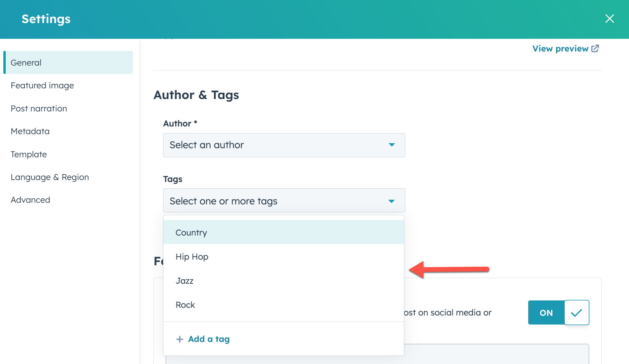The height and width of the screenshot is (364, 629).
Task: Open the Post narration section
Action: coord(39,108)
